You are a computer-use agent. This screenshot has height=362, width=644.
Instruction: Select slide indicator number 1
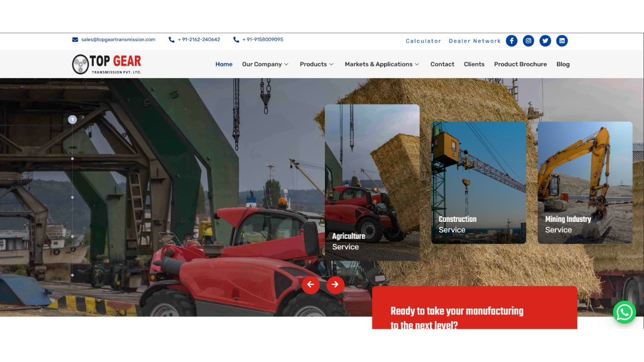(x=72, y=119)
